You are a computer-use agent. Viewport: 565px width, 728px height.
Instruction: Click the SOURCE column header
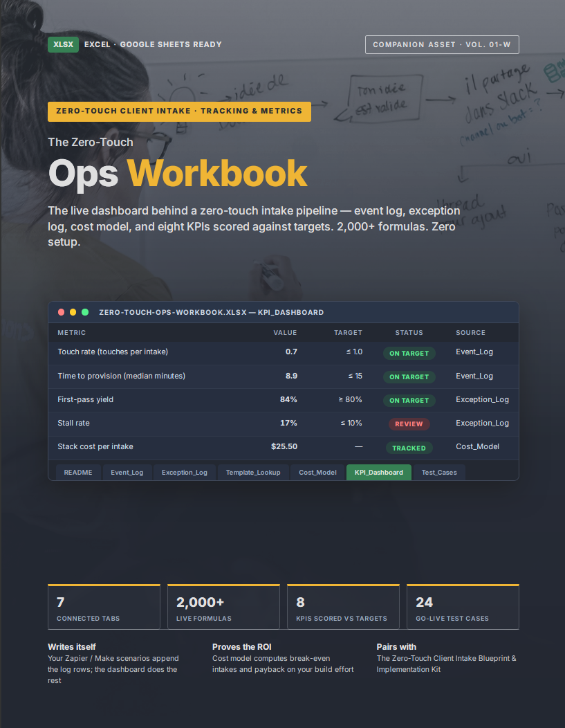tap(471, 332)
